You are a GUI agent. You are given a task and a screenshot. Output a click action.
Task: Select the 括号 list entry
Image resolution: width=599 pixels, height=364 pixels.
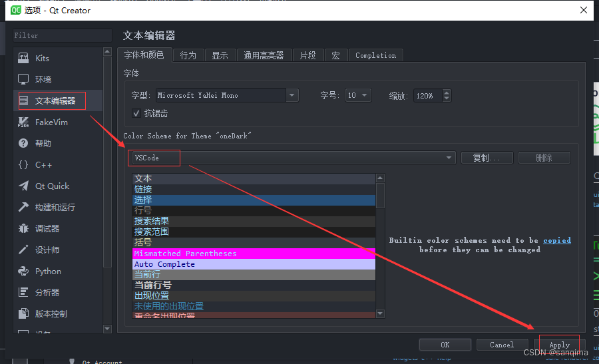tap(254, 242)
